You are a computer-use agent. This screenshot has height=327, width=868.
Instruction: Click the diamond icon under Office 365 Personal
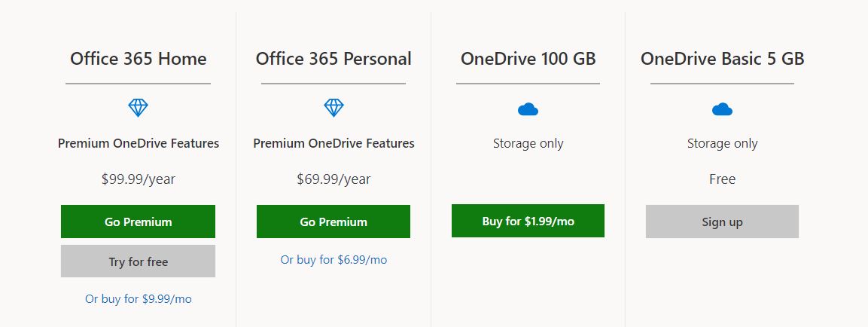[x=333, y=108]
